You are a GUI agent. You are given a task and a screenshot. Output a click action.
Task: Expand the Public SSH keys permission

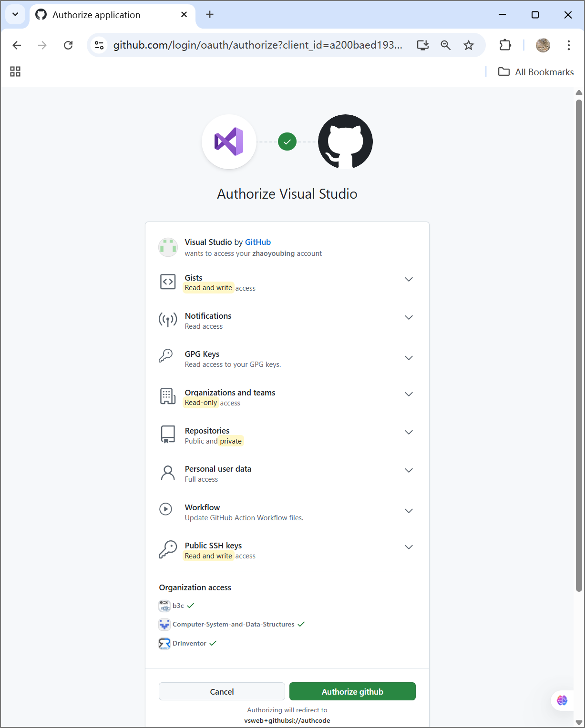pyautogui.click(x=409, y=547)
